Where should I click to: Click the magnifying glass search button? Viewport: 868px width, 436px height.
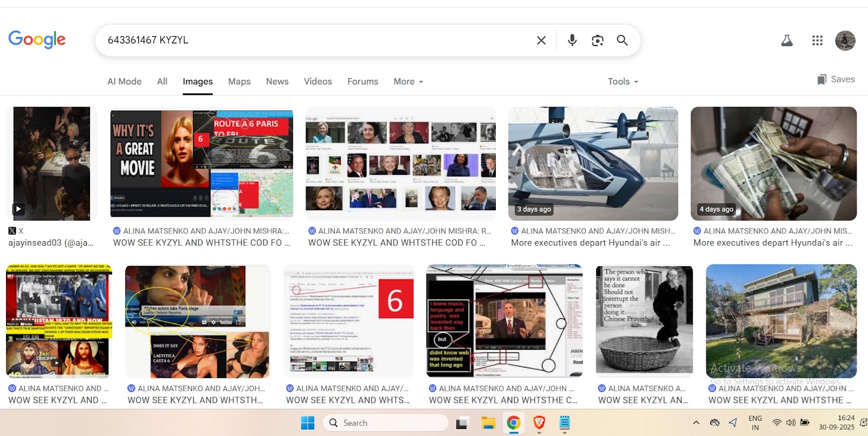click(x=622, y=40)
